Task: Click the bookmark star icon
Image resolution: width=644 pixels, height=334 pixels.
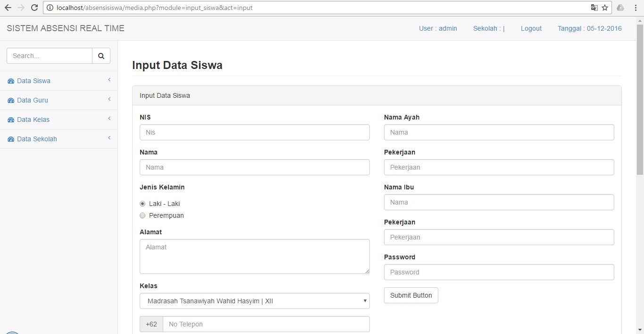Action: point(604,8)
